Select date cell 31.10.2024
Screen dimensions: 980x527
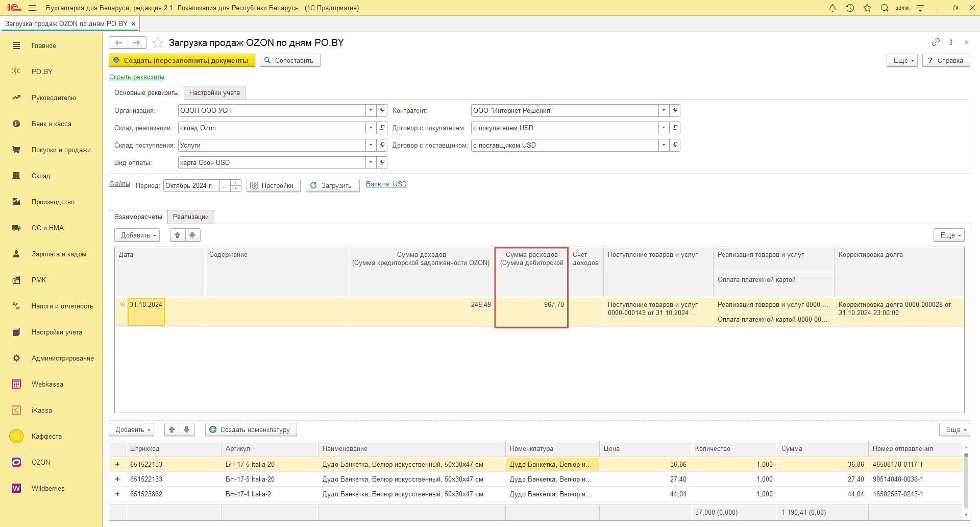click(x=146, y=312)
